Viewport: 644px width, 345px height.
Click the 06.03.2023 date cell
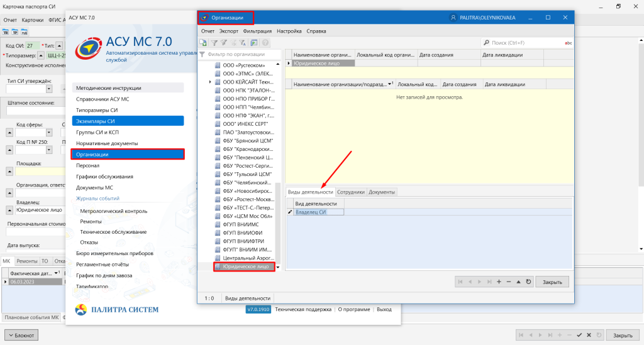coord(35,282)
